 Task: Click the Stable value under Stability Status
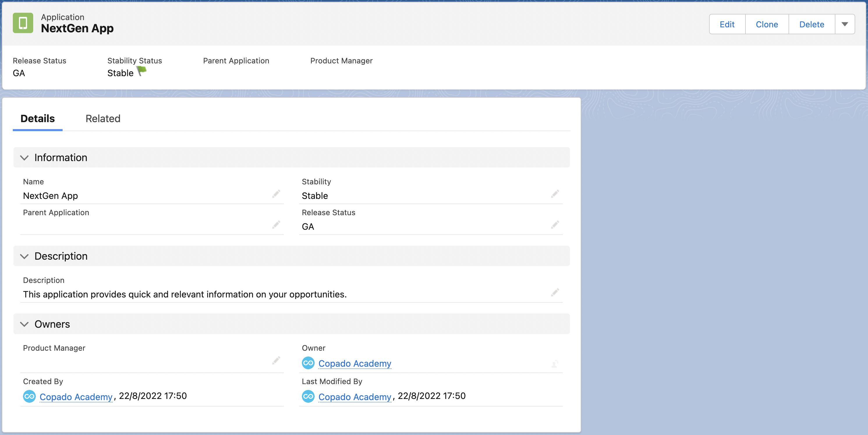[120, 73]
